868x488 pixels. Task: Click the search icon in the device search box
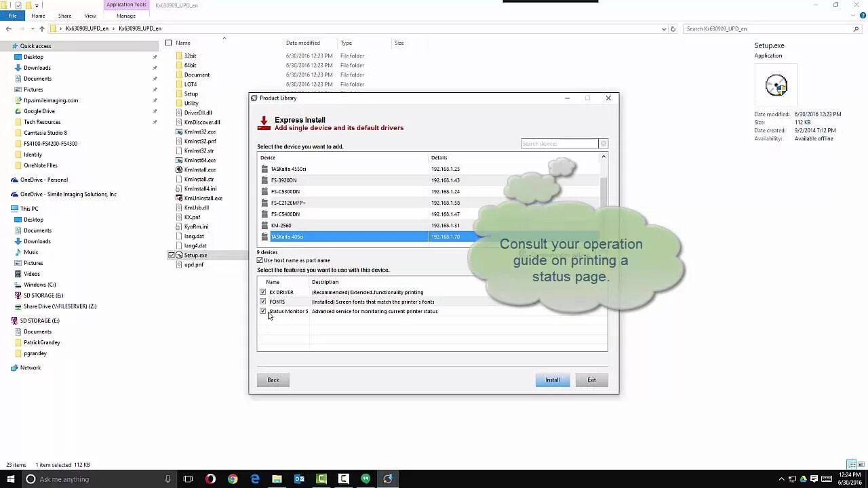pyautogui.click(x=604, y=144)
